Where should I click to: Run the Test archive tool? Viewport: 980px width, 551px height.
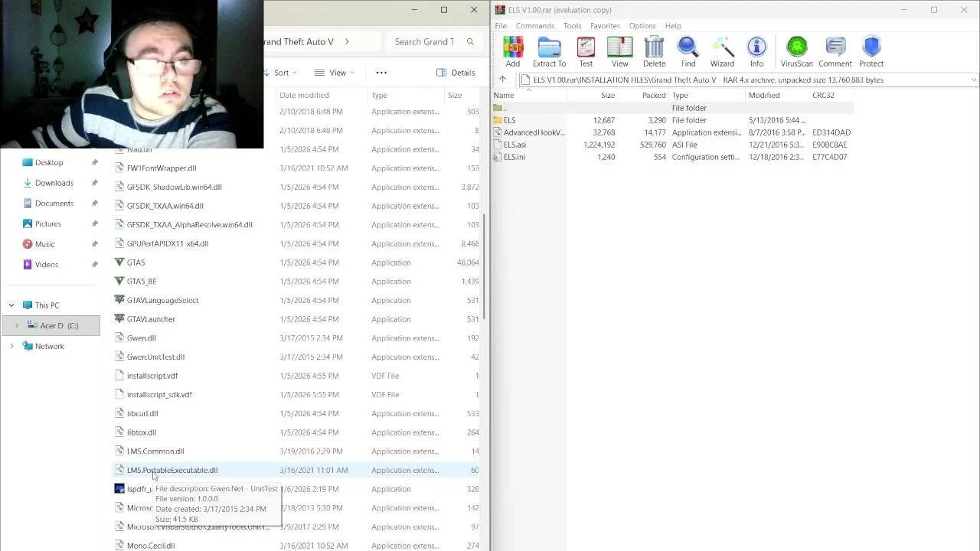click(586, 52)
